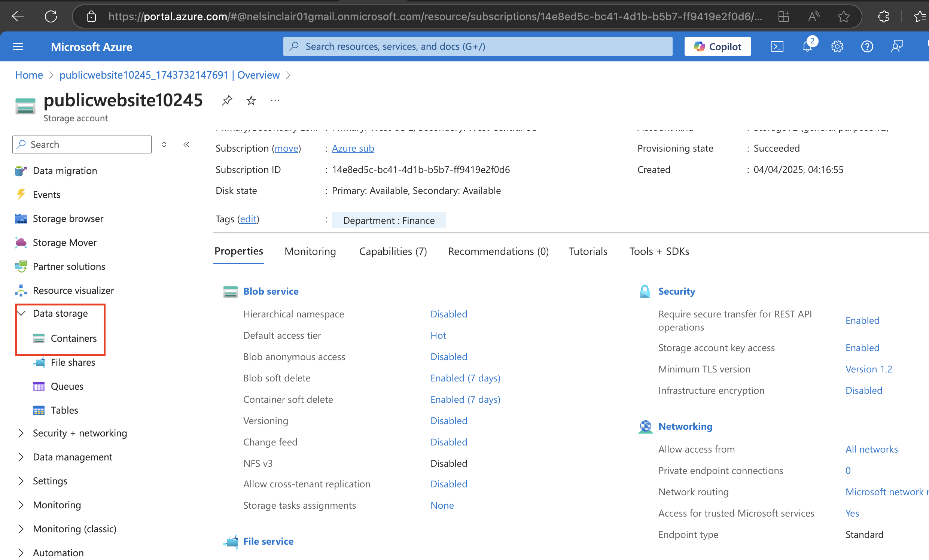Open Partner solutions in the sidebar
The width and height of the screenshot is (929, 560).
pyautogui.click(x=69, y=266)
